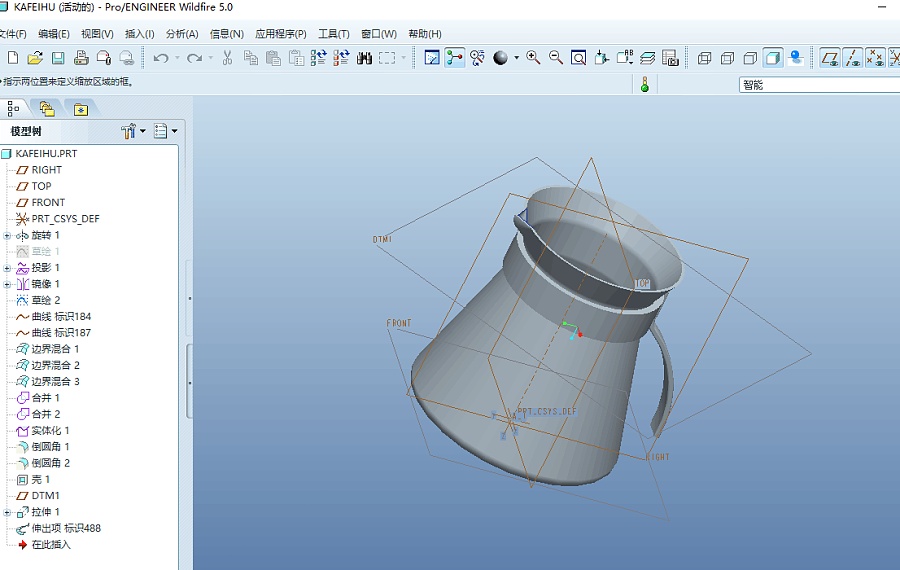Toggle datum points visibility

coord(875,58)
